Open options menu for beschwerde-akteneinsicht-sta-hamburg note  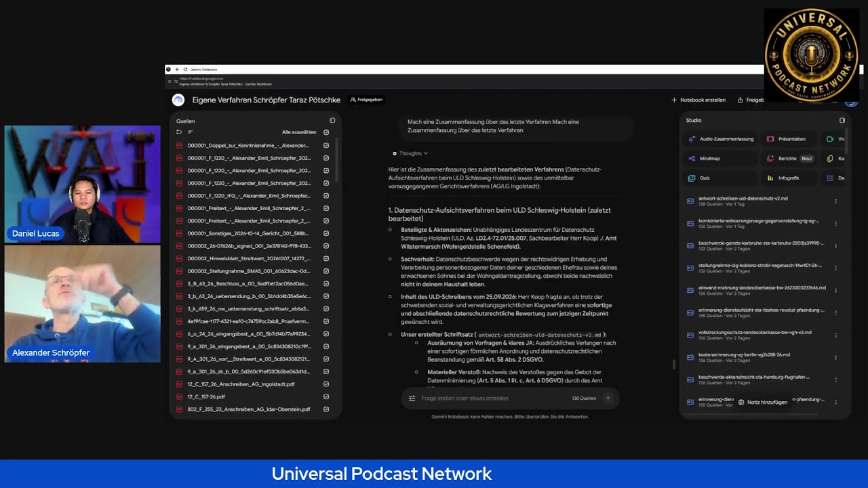pyautogui.click(x=835, y=380)
